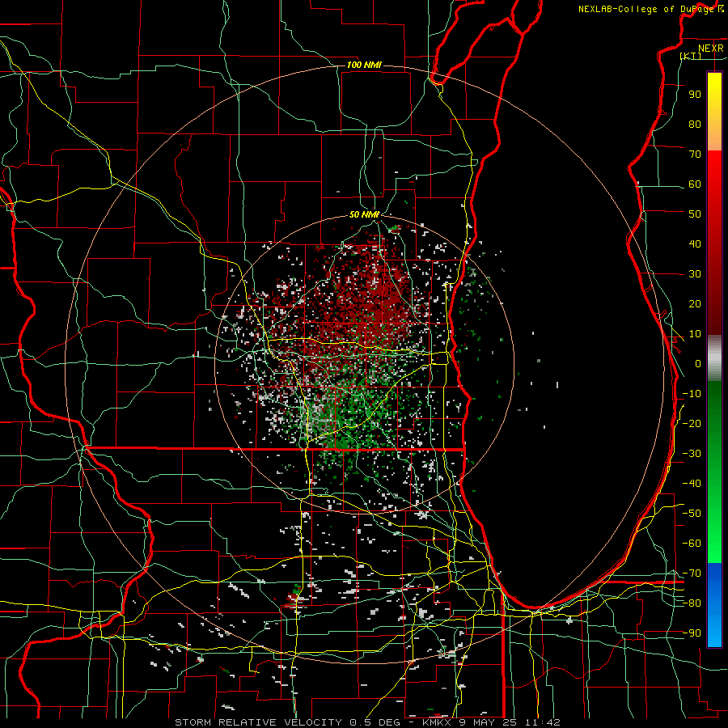Click the "-30" scale value

(692, 454)
